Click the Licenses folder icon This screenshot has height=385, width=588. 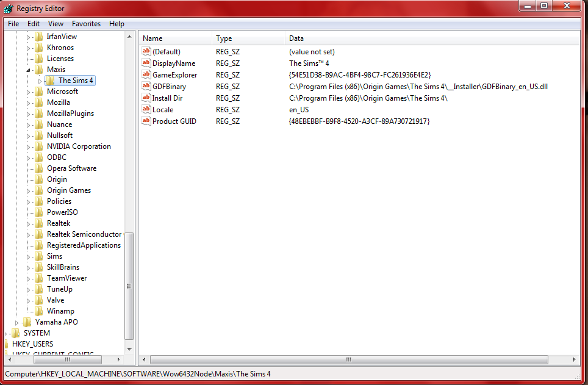38,58
